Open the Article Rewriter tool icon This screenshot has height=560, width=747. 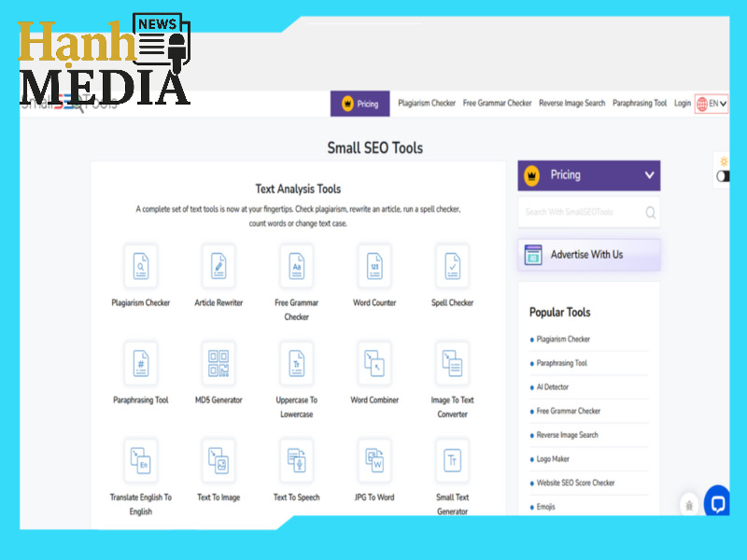click(218, 266)
